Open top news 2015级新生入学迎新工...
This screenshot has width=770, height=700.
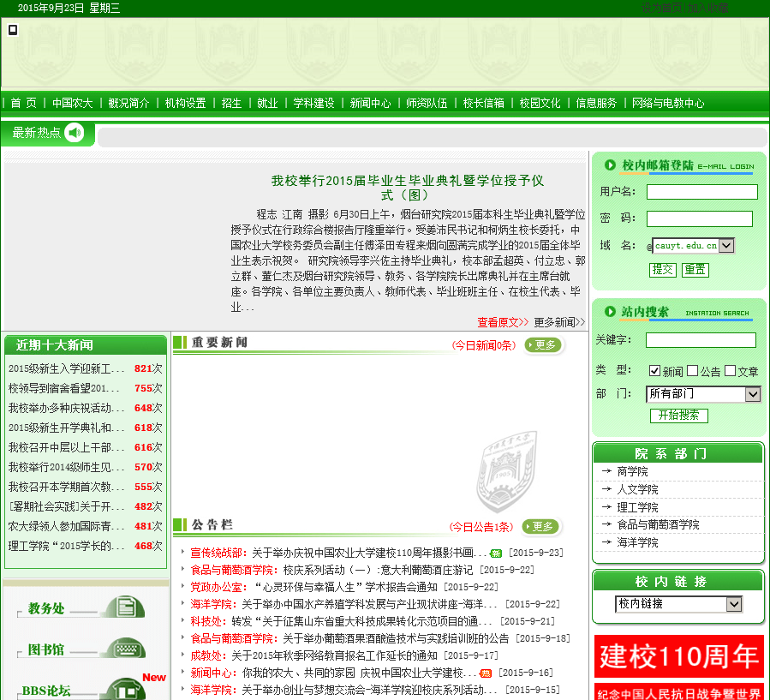(66, 368)
